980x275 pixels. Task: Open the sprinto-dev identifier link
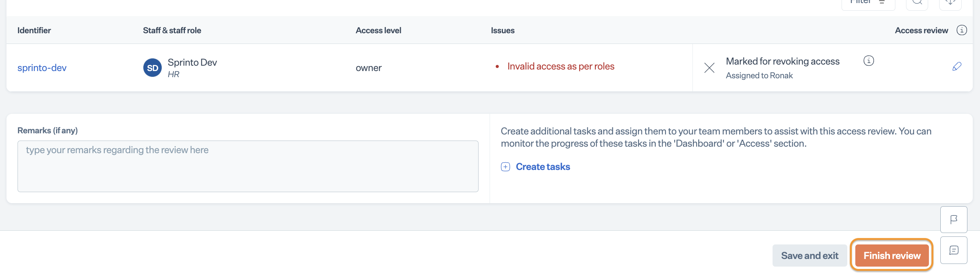(42, 68)
